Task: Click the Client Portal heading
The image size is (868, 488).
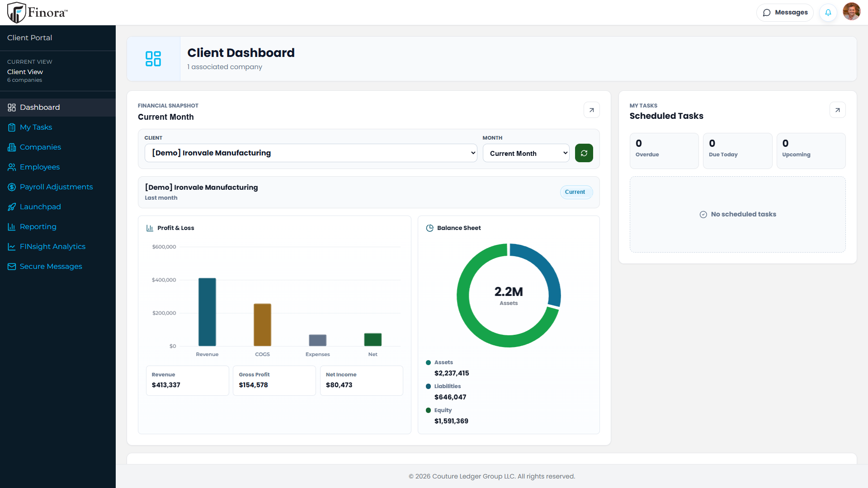Action: (x=30, y=38)
